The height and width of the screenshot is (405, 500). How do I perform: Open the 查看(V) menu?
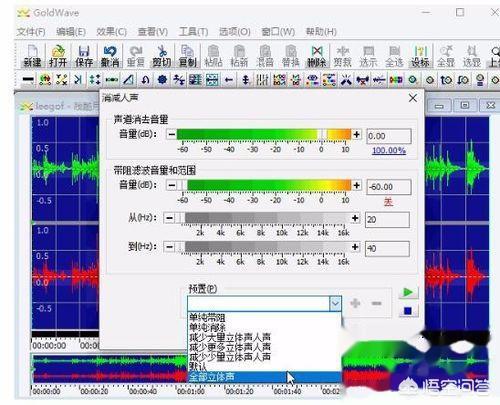pos(153,32)
